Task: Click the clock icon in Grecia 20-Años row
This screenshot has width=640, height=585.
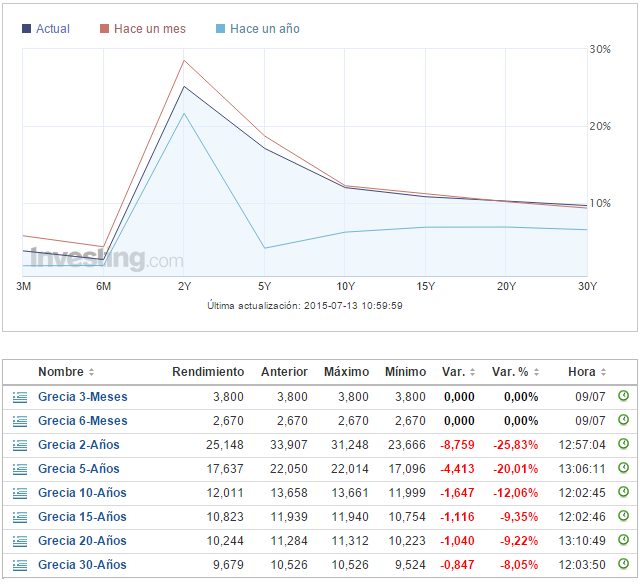Action: pyautogui.click(x=623, y=541)
